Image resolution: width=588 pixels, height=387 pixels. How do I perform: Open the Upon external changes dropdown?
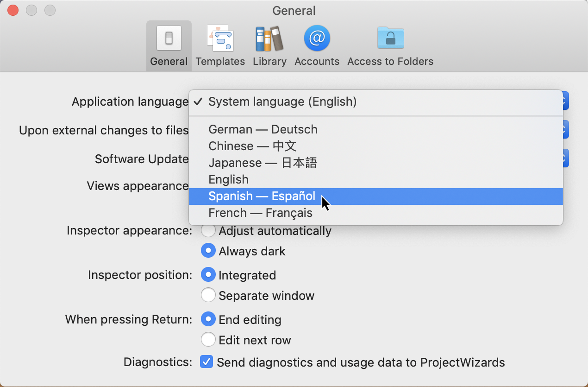(563, 130)
